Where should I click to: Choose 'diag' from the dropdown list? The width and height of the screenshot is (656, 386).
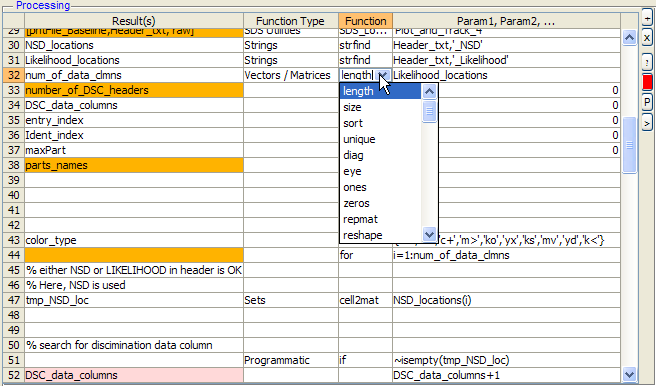[x=380, y=155]
